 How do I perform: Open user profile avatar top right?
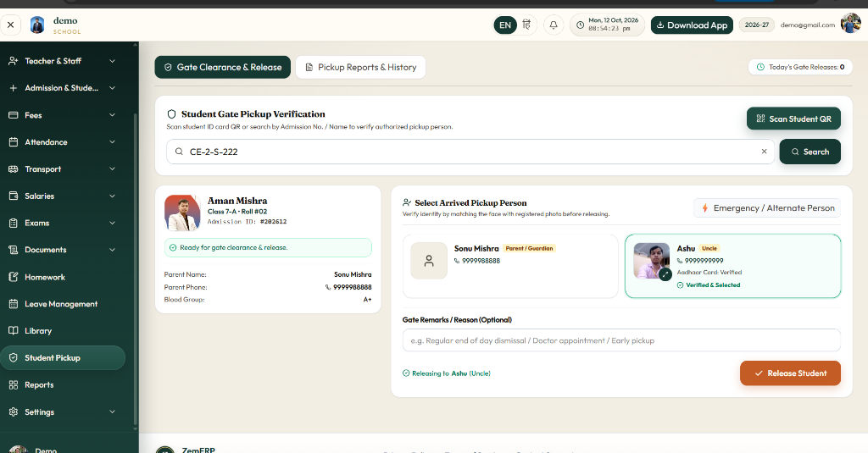click(850, 24)
